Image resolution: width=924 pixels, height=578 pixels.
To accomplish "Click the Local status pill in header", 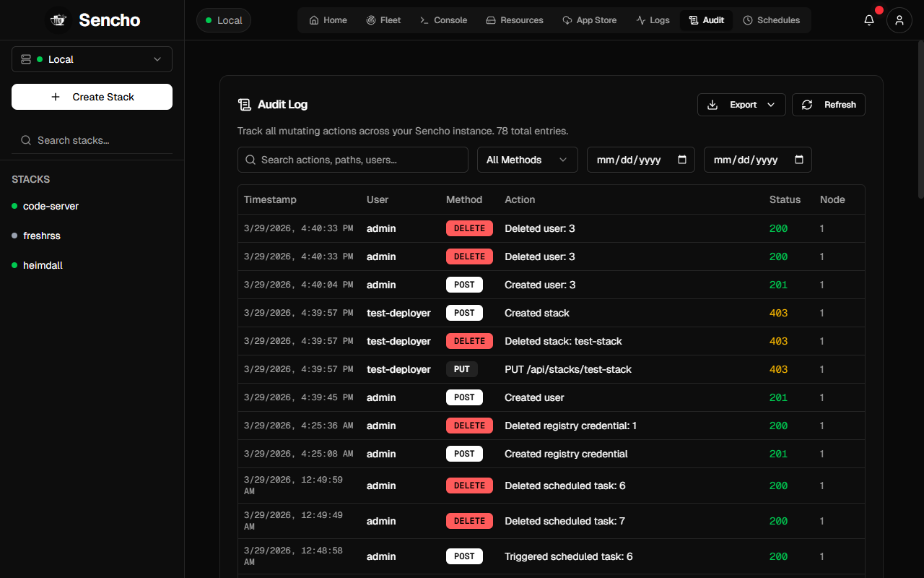I will tap(224, 20).
